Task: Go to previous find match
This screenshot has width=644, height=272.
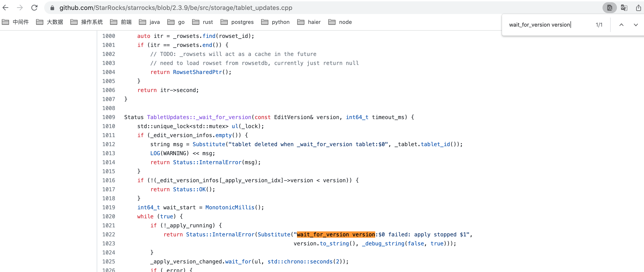Action: point(621,25)
